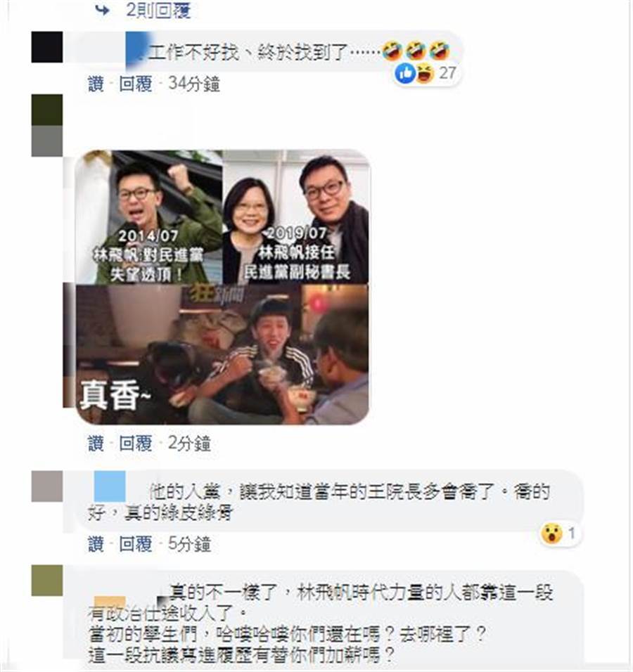Open the gray avatar of 他的入黨 commenter
Viewport: 633px width, 672px height.
(x=47, y=486)
